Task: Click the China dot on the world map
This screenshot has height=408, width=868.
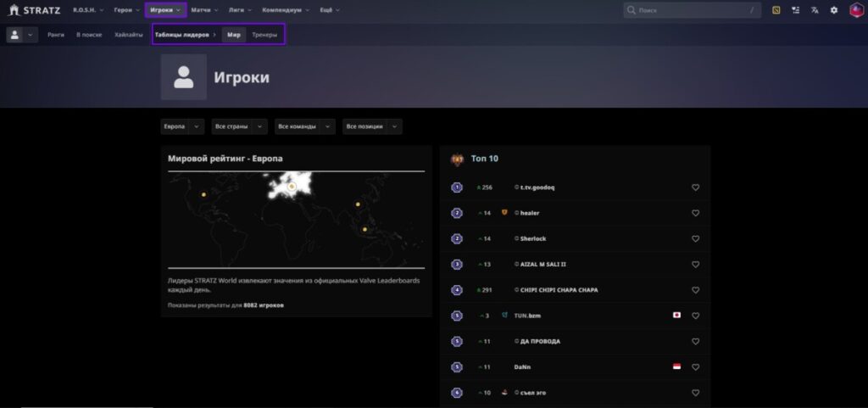Action: click(358, 204)
